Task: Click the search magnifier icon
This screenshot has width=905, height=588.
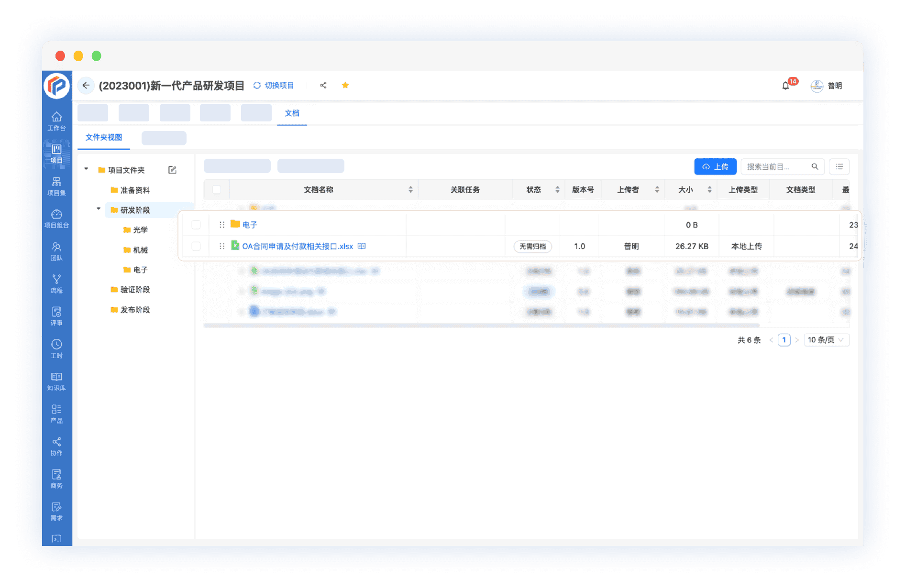Action: pos(815,166)
